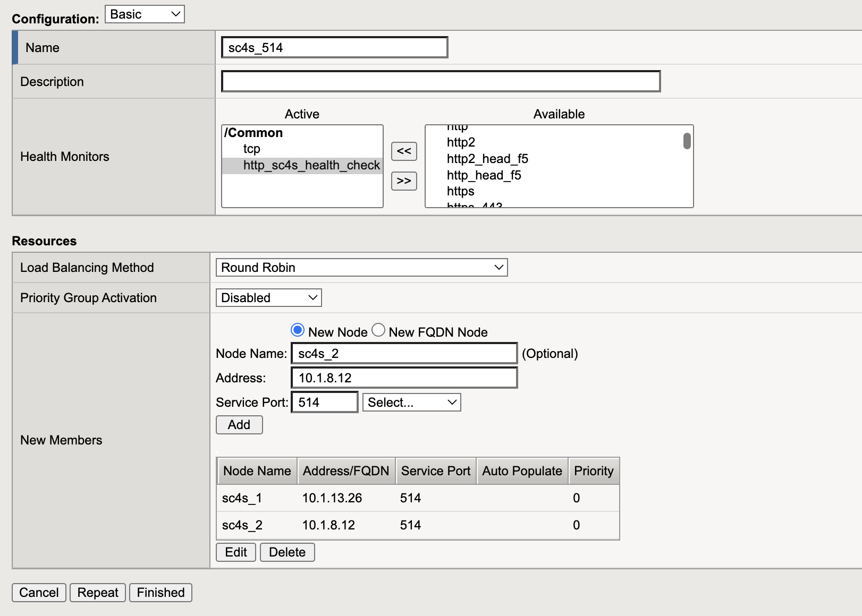Select the New FQDN Node radio button

(x=378, y=330)
